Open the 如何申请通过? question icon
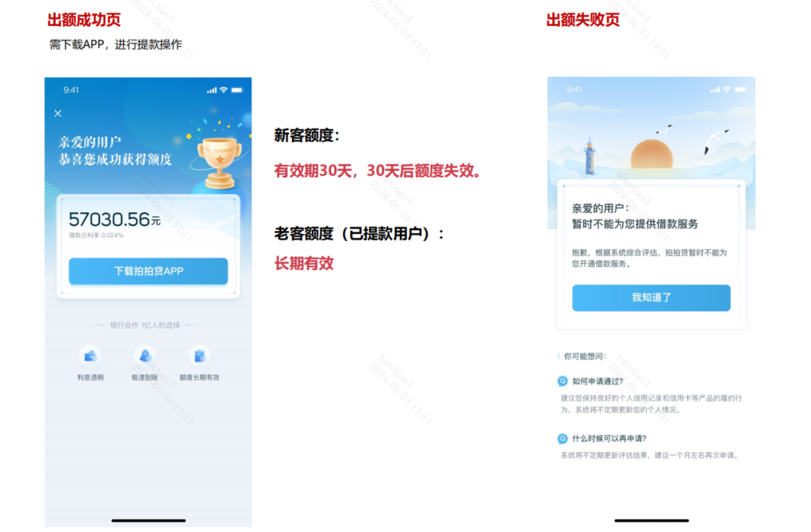 pyautogui.click(x=562, y=381)
